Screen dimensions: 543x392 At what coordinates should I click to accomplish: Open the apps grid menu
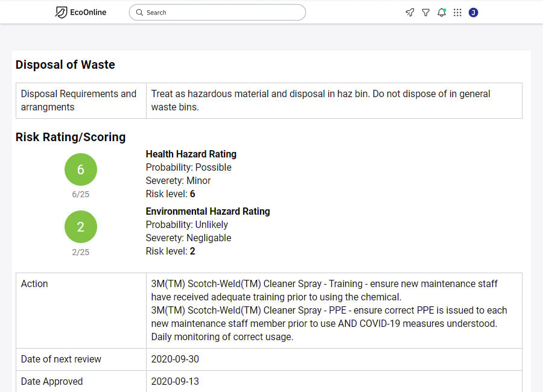[x=457, y=13]
